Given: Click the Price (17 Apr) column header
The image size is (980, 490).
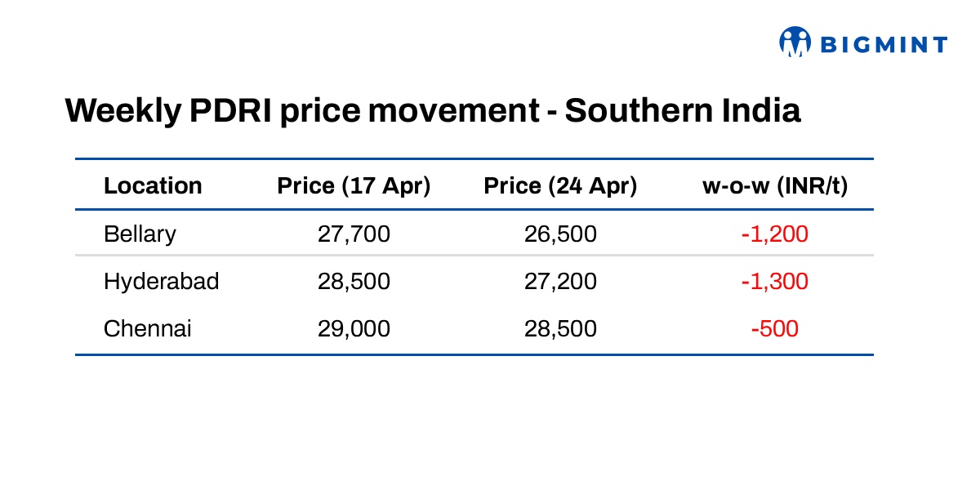Looking at the screenshot, I should point(354,186).
